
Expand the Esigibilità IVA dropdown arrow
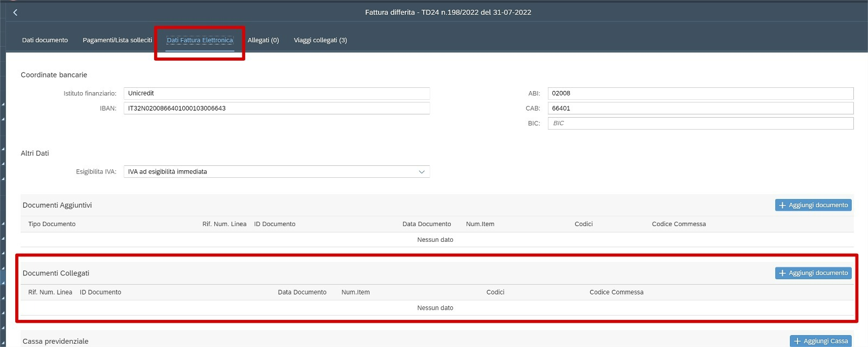pyautogui.click(x=422, y=172)
